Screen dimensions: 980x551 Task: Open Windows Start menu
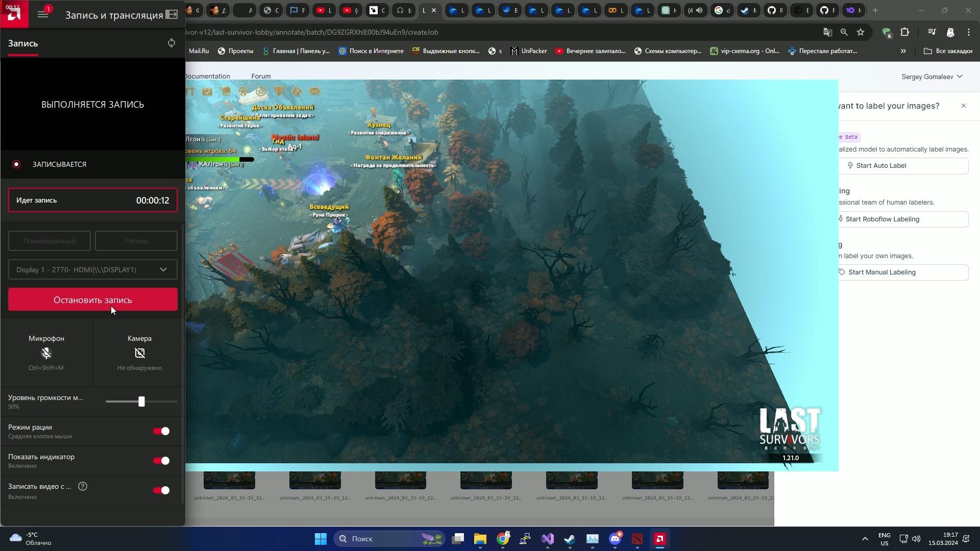pos(321,539)
